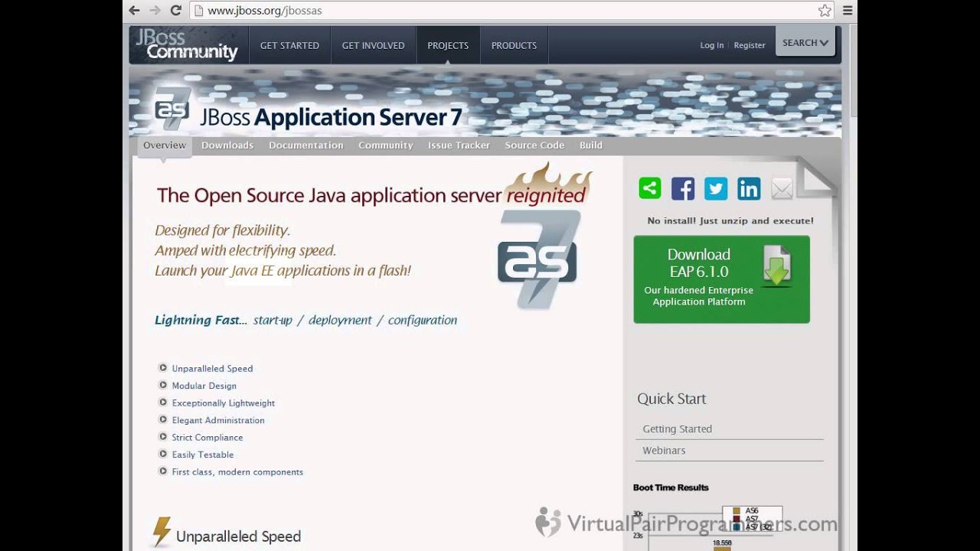Reload the page with the refresh icon
This screenshot has width=980, height=551.
tap(175, 11)
